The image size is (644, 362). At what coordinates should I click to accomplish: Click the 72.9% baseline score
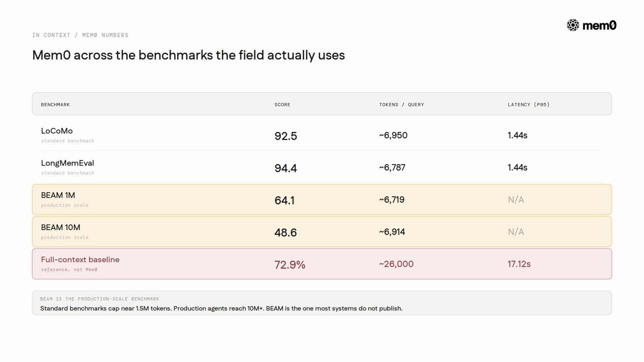[290, 265]
